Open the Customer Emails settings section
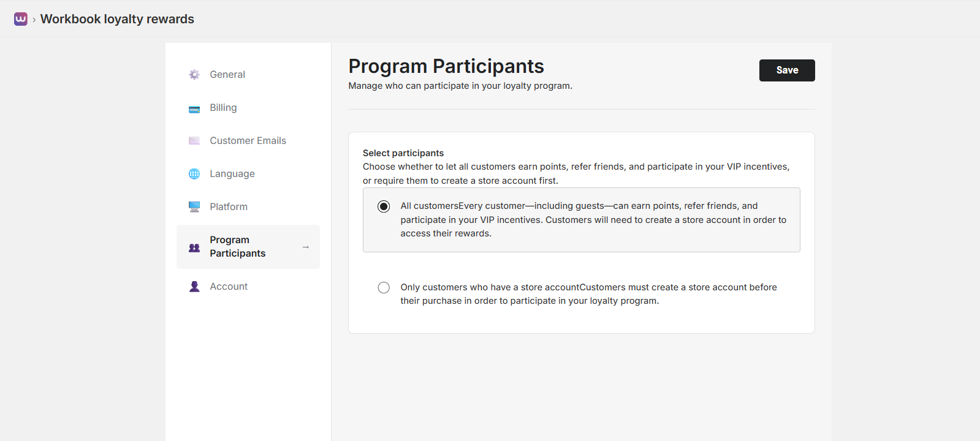This screenshot has height=441, width=980. coord(248,140)
